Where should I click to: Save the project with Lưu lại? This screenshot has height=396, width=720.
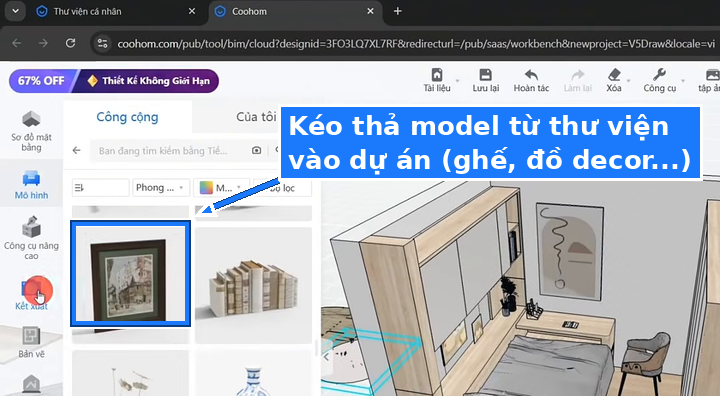(x=485, y=80)
